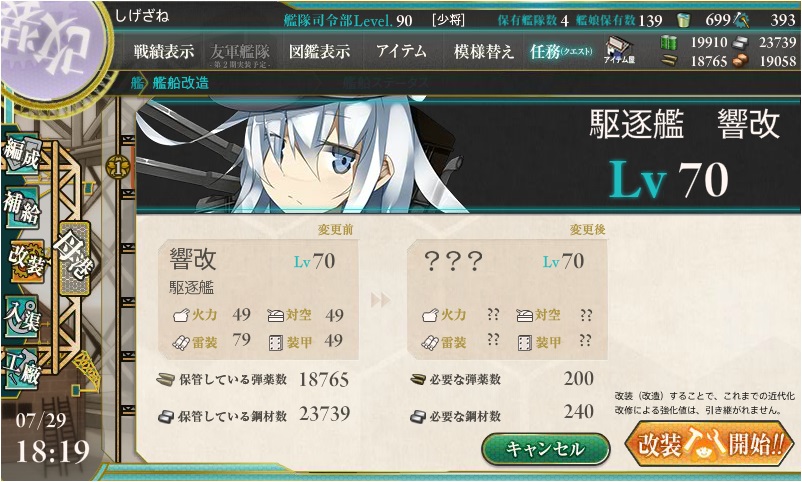Viewport: 802px width, 482px height.
Task: Open the 戦績表示 records menu
Action: (164, 51)
